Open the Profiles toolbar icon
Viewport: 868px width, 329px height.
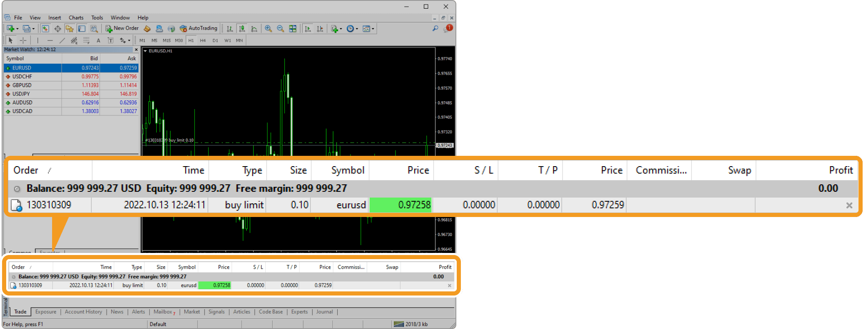[26, 29]
